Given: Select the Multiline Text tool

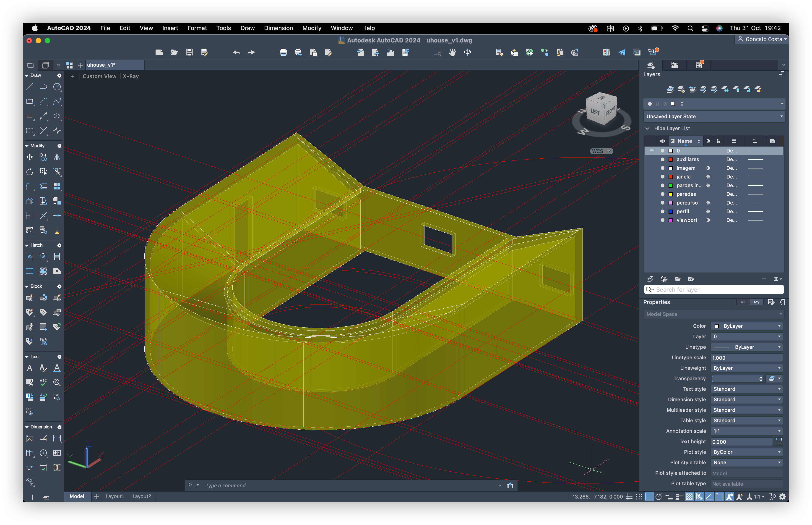Looking at the screenshot, I should [30, 368].
